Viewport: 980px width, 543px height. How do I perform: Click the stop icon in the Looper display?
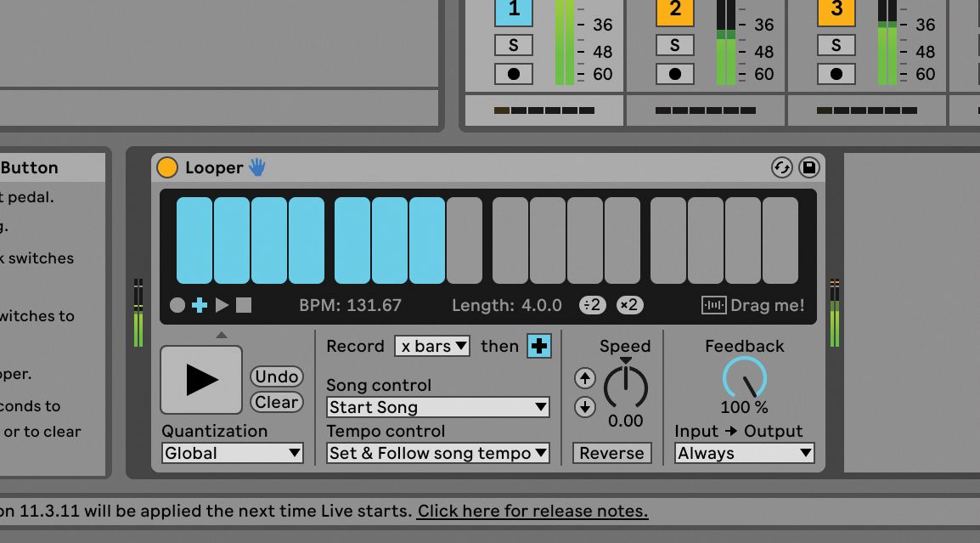coord(245,304)
